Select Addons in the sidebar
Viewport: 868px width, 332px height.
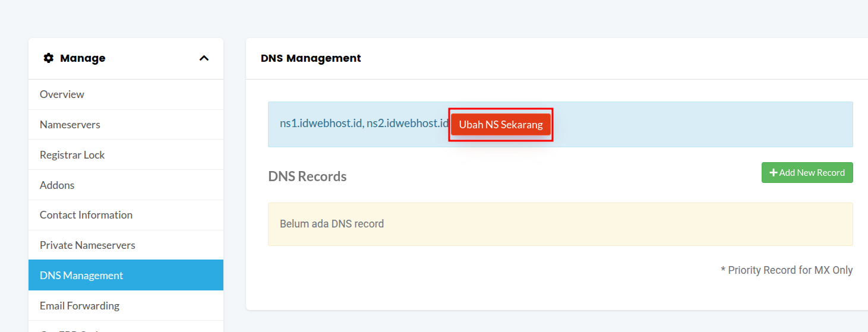pos(126,185)
